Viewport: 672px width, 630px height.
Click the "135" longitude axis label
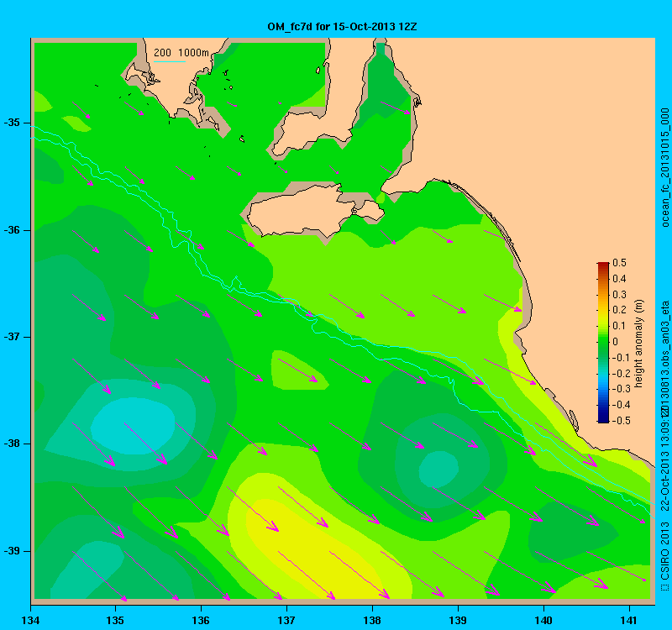pos(115,621)
